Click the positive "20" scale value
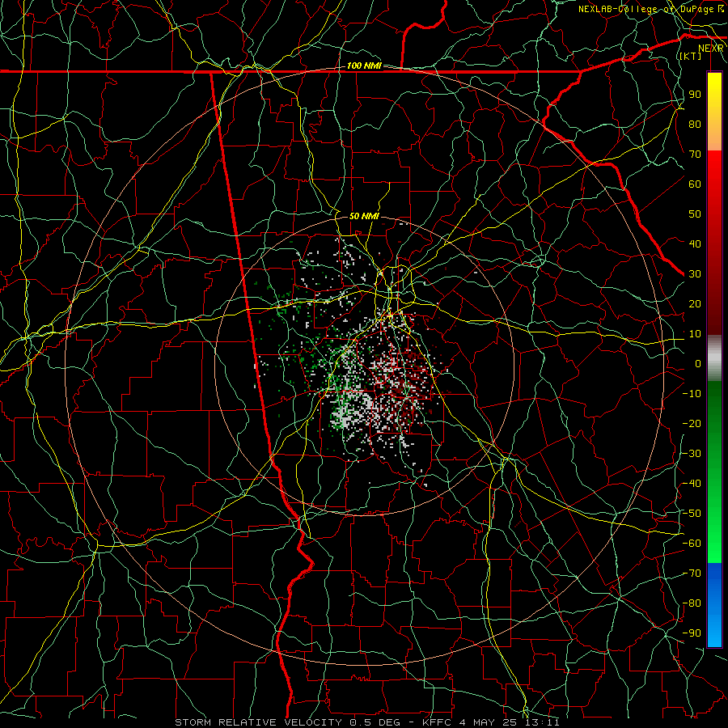Viewport: 728px width, 728px height. point(695,303)
